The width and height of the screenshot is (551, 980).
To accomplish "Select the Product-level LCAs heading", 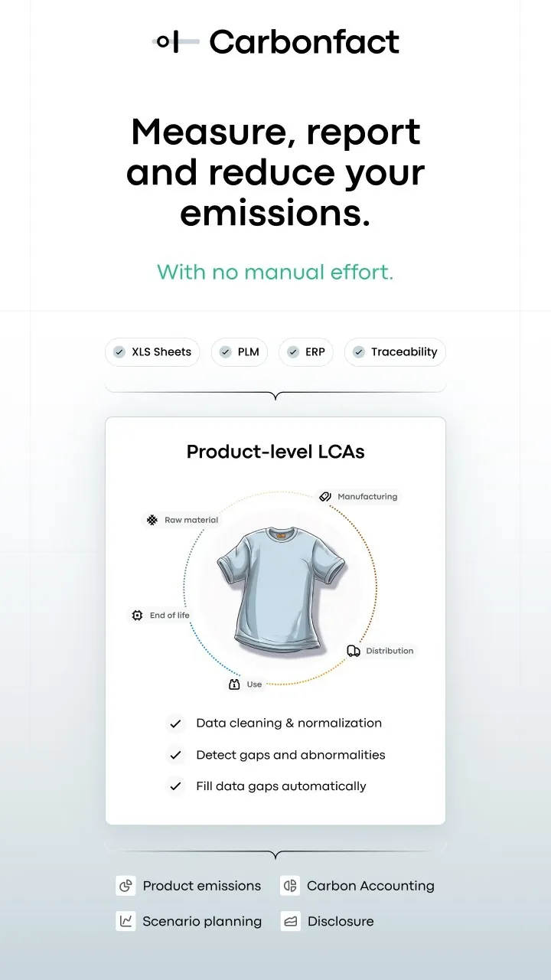I will pos(275,452).
